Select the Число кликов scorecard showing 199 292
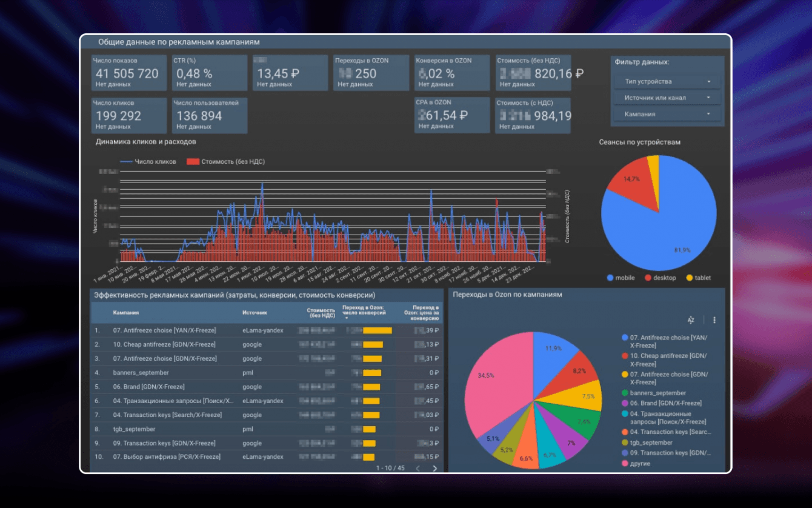The image size is (812, 508). click(x=129, y=115)
